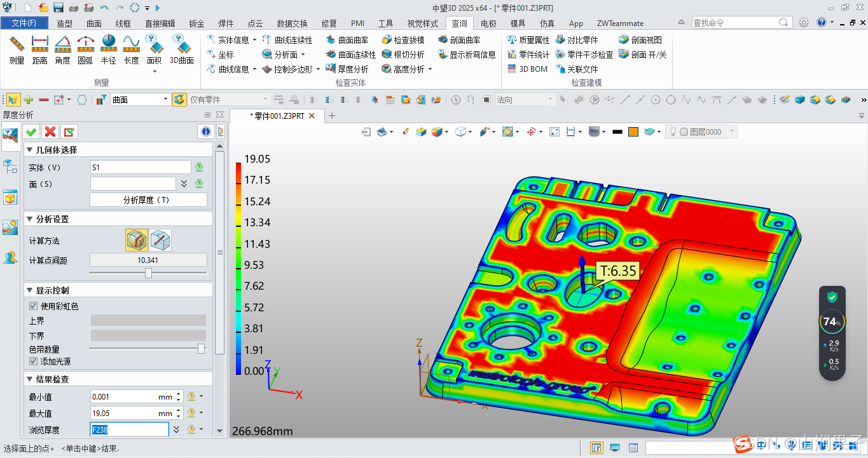Expand 浏览厚度 field options chevron
Viewport: 868px width, 458px height.
(176, 430)
